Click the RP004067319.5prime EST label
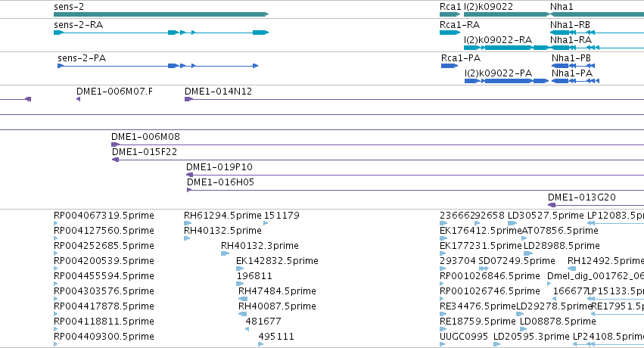The width and height of the screenshot is (644, 348). 104,216
